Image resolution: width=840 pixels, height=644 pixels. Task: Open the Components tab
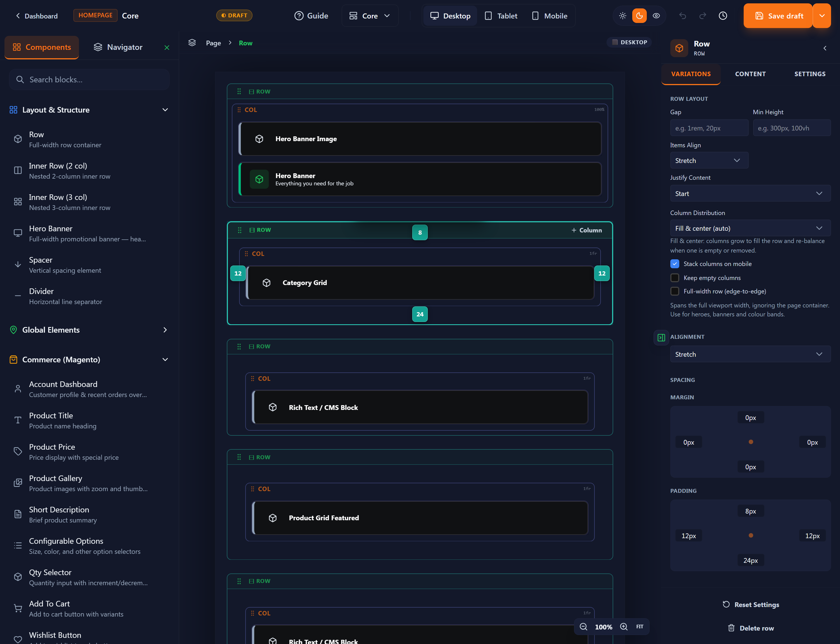(x=42, y=47)
